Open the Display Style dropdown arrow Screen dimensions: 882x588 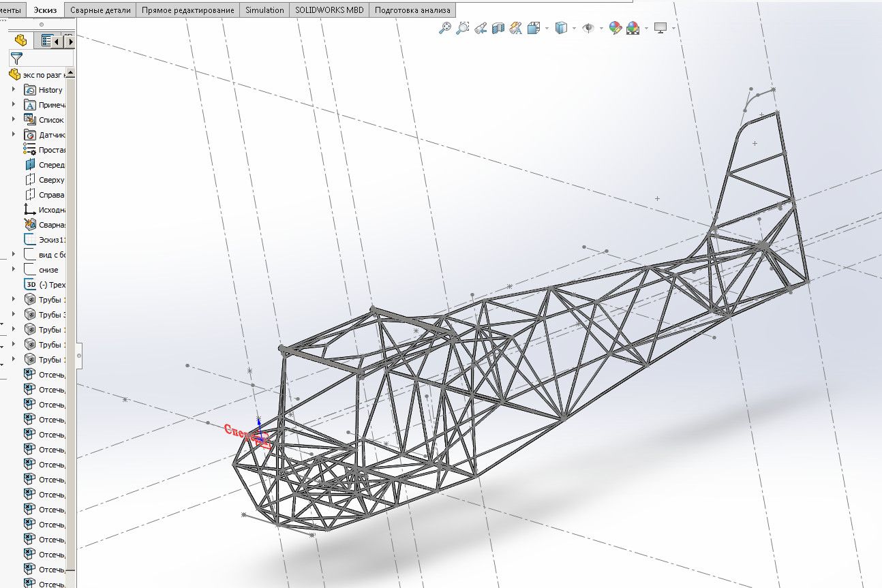574,28
